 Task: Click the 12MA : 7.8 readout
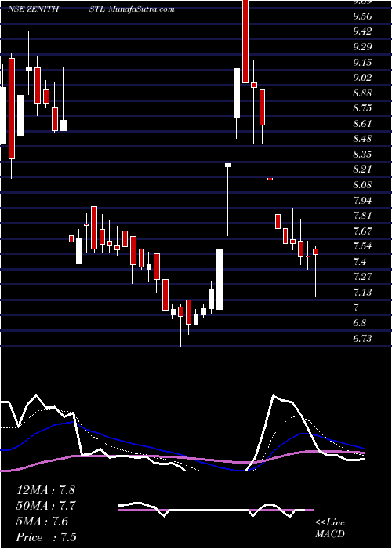point(45,490)
